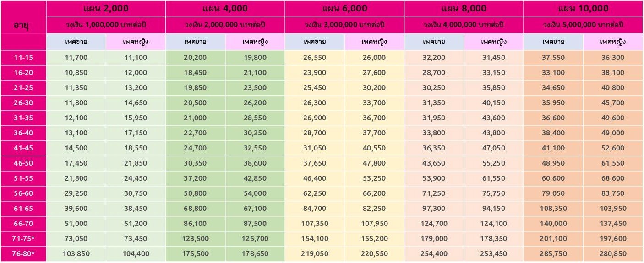Click the 46-50 age row label
644x263 pixels.
point(23,163)
